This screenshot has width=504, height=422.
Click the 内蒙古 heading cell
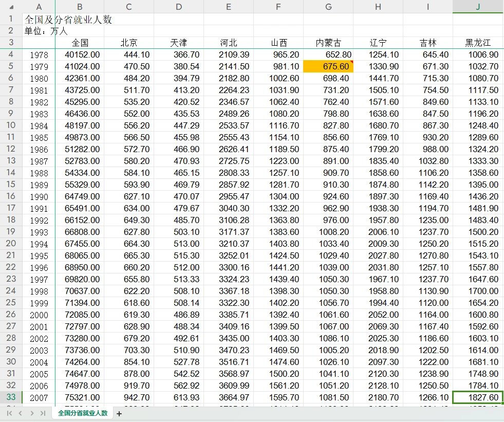click(x=328, y=43)
